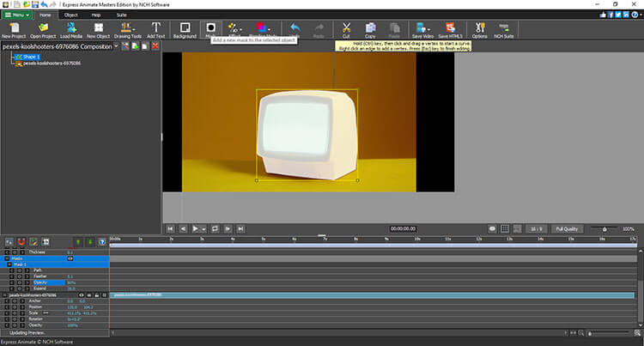Select the mask Opacity property row
This screenshot has height=346, width=644.
click(49, 282)
